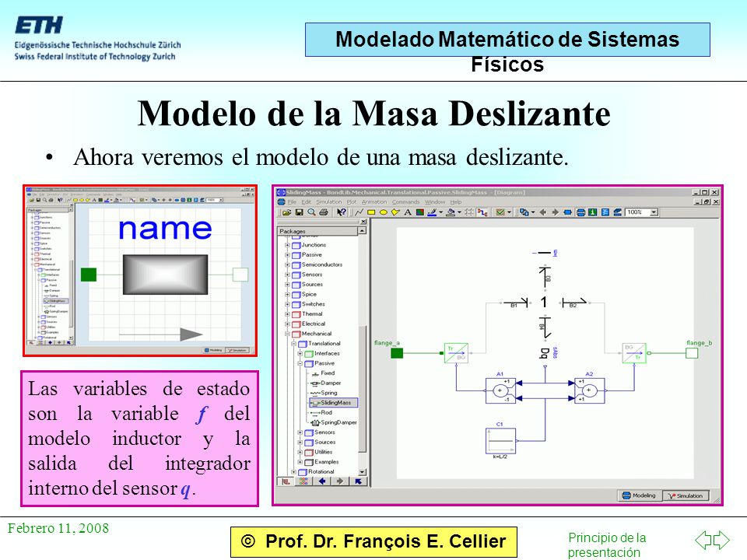This screenshot has height=560, width=747.
Task: Click the package tree vertical scrollbar thumb
Action: pyautogui.click(x=363, y=388)
